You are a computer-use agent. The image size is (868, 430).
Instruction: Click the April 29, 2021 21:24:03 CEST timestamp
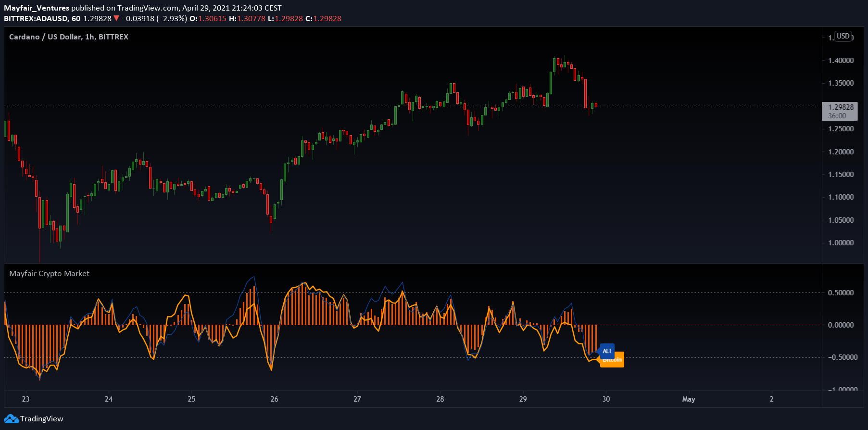pos(232,8)
